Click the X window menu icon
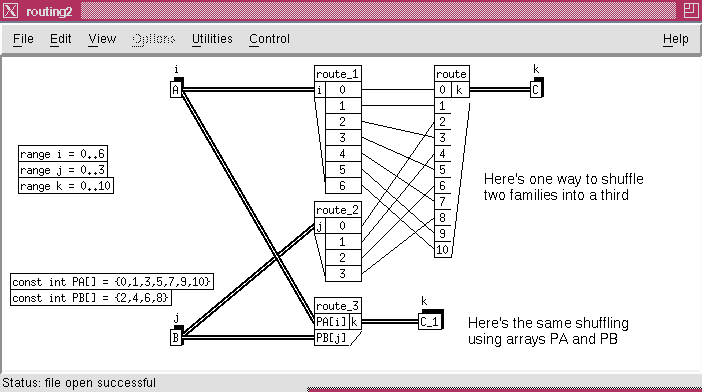The height and width of the screenshot is (392, 702). pyautogui.click(x=10, y=11)
